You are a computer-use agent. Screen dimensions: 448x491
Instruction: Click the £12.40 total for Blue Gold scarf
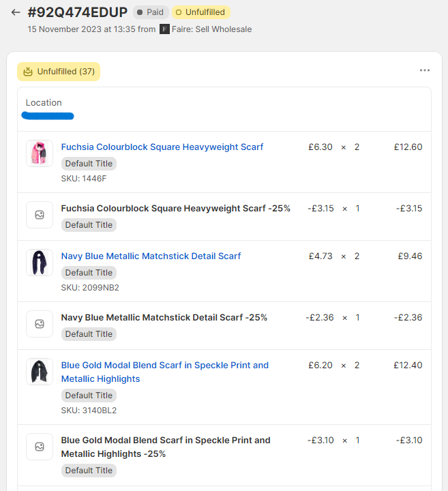(x=408, y=366)
